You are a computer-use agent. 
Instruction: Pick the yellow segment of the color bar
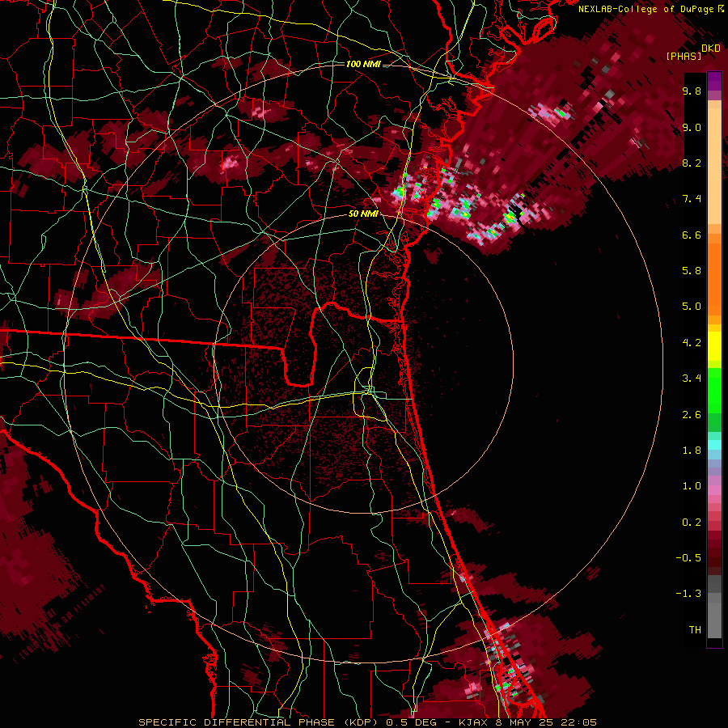click(714, 346)
